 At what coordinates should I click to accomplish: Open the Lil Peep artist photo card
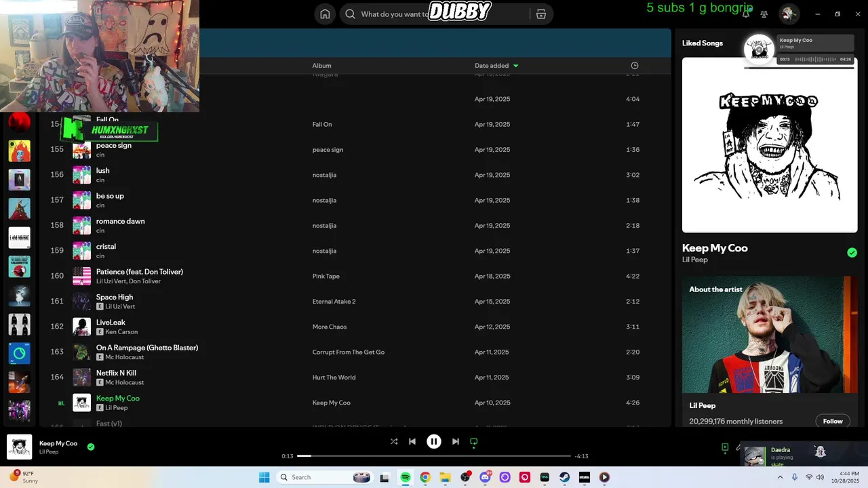[770, 335]
